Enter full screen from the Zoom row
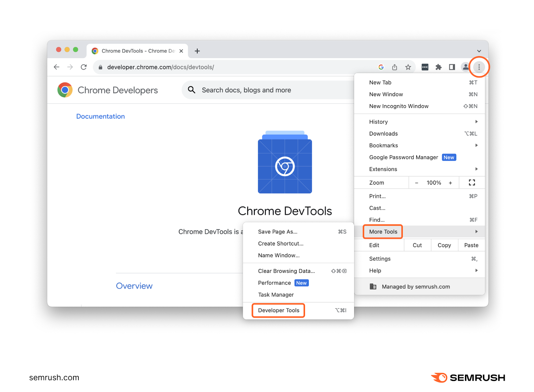Viewport: 534px width, 392px height. pos(471,182)
